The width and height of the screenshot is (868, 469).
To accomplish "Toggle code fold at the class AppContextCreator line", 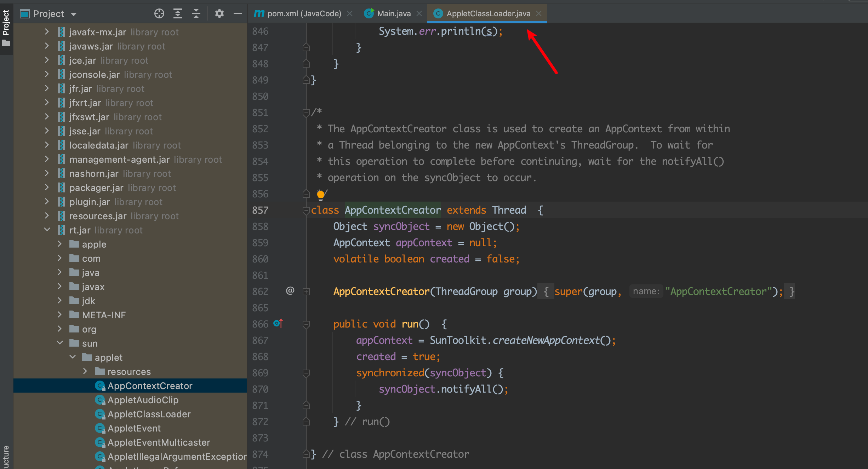I will [306, 210].
